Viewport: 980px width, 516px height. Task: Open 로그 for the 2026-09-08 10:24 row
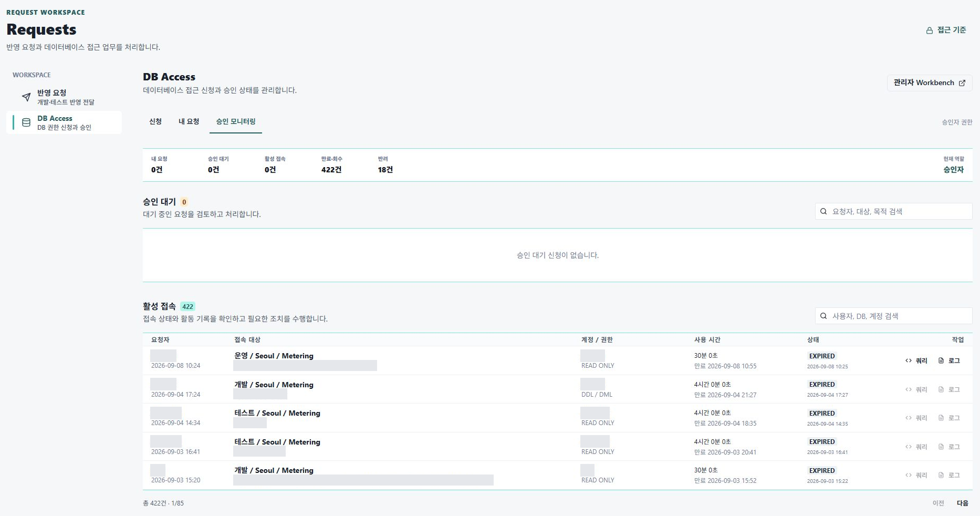[x=949, y=360]
